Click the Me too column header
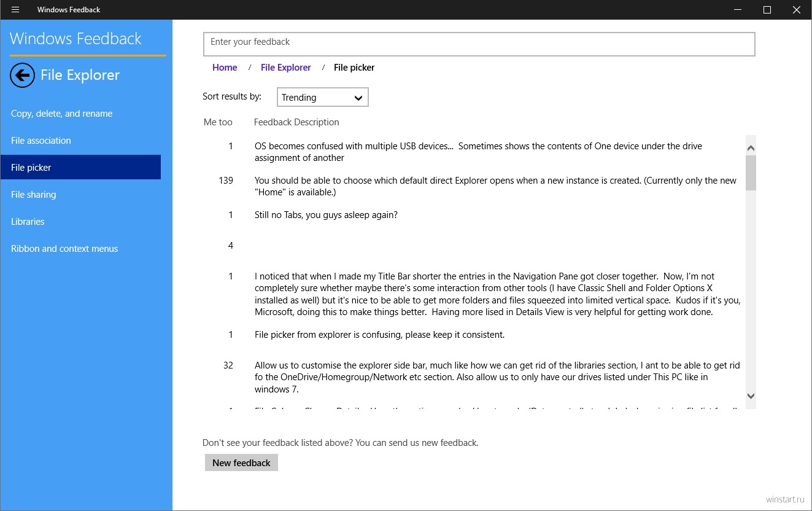 (218, 122)
